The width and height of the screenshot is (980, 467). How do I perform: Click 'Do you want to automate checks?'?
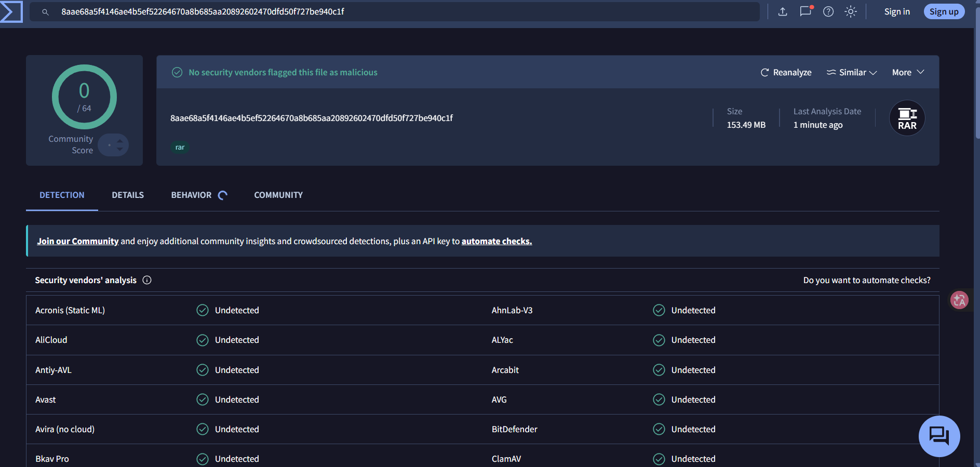867,280
